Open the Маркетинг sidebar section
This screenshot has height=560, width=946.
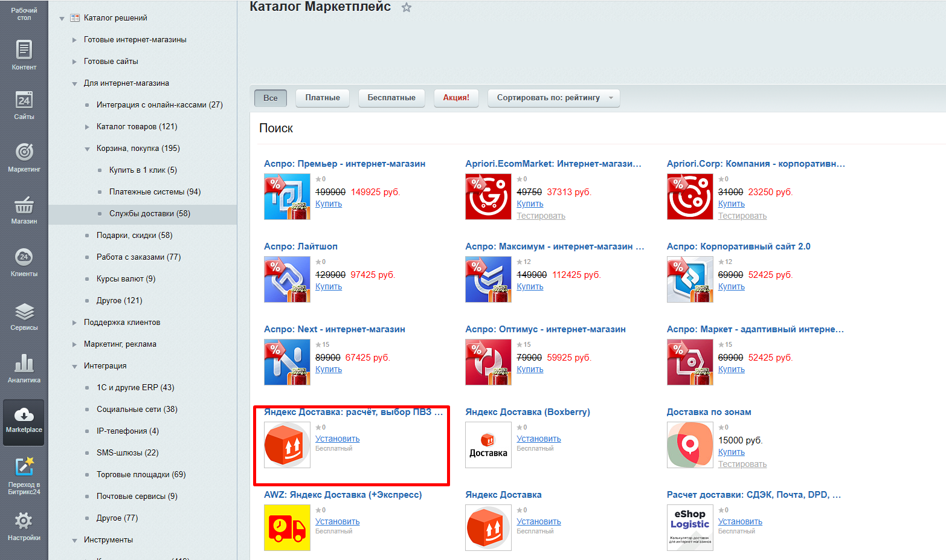point(24,157)
